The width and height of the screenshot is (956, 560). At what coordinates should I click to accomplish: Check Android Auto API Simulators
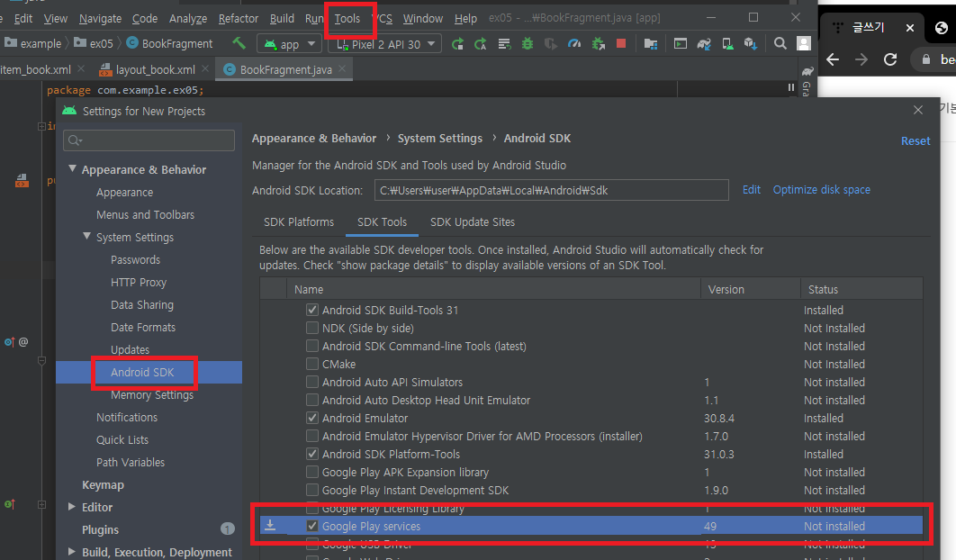(312, 382)
